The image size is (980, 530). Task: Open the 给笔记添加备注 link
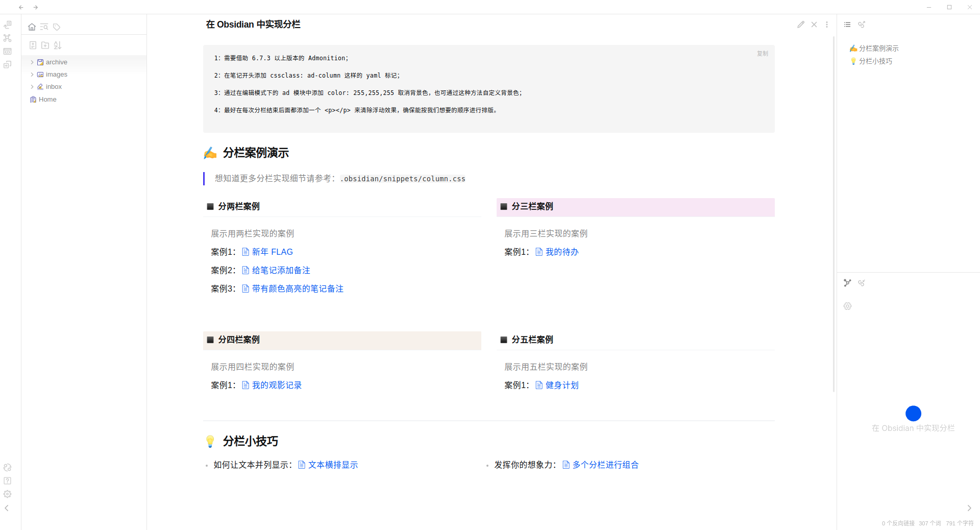click(276, 270)
